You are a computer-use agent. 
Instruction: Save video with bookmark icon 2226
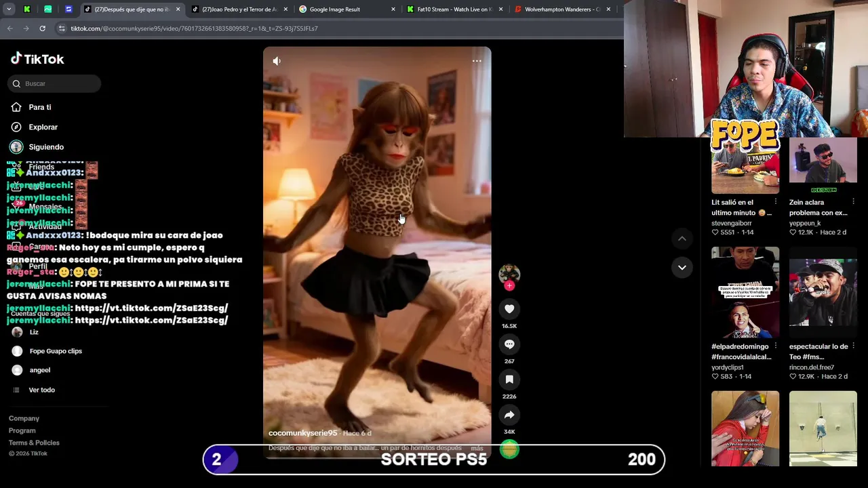pyautogui.click(x=509, y=380)
